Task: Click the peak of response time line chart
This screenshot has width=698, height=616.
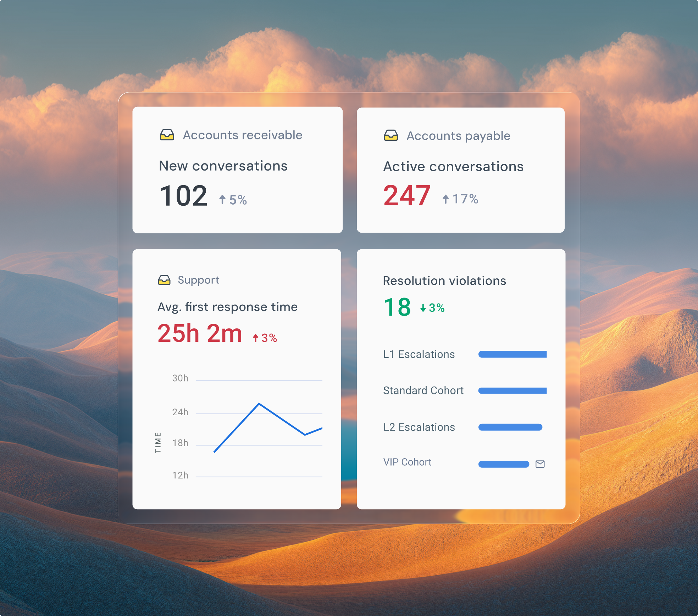Action: 259,404
